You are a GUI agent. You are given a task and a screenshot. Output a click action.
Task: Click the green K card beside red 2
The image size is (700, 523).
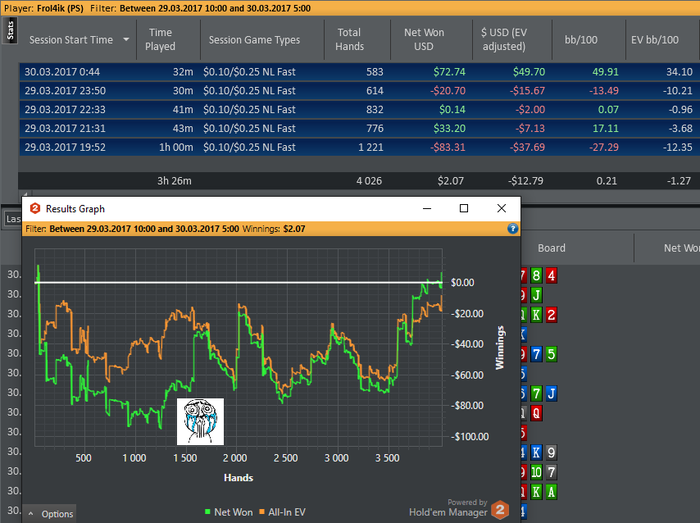point(536,315)
